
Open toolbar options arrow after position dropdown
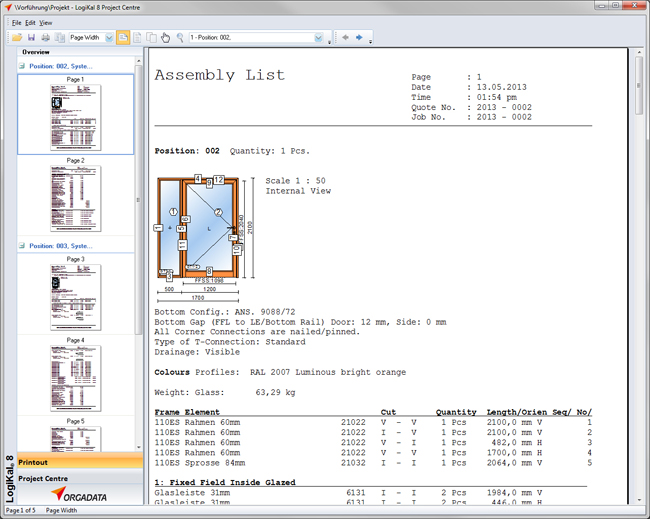click(x=330, y=42)
